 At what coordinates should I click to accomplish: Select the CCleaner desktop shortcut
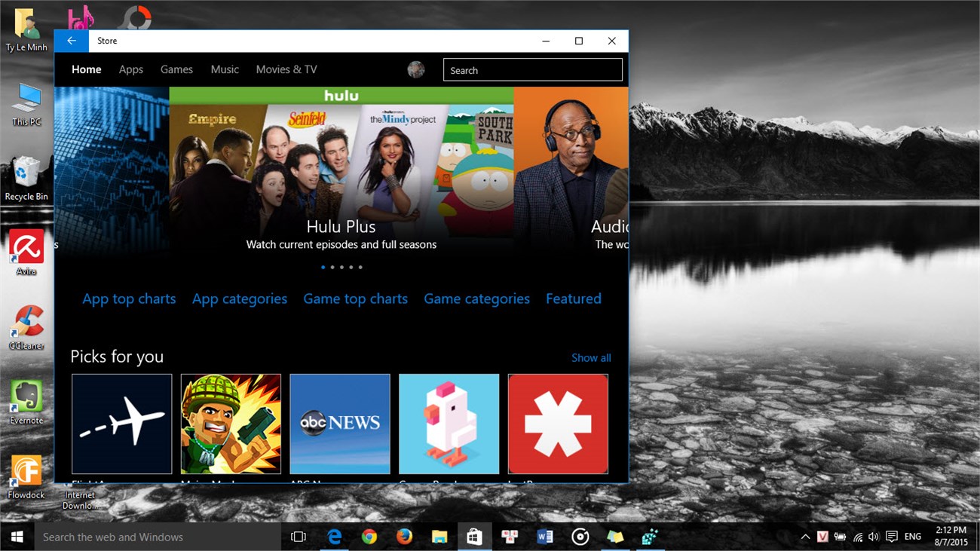point(26,327)
